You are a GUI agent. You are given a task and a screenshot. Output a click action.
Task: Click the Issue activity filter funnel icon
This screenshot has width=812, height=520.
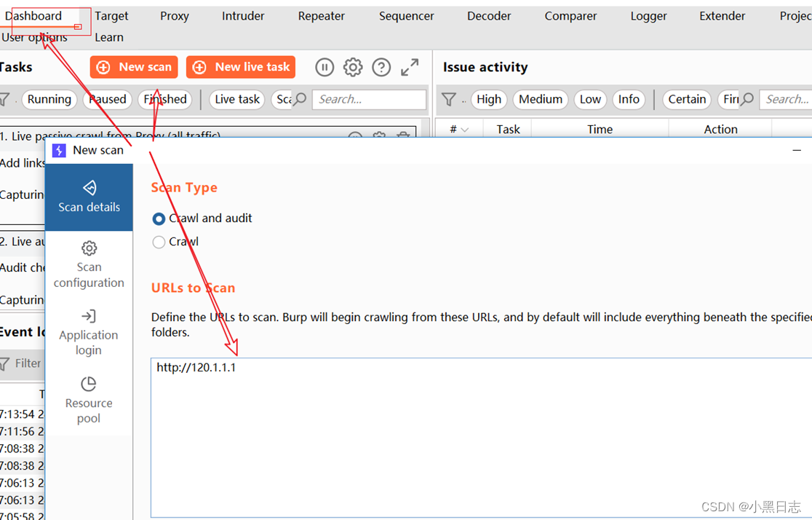449,99
